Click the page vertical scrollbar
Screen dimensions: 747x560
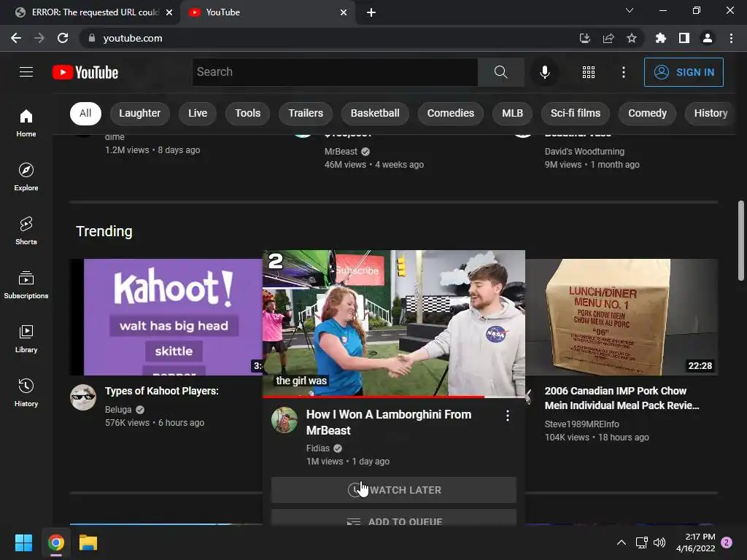[x=741, y=241]
